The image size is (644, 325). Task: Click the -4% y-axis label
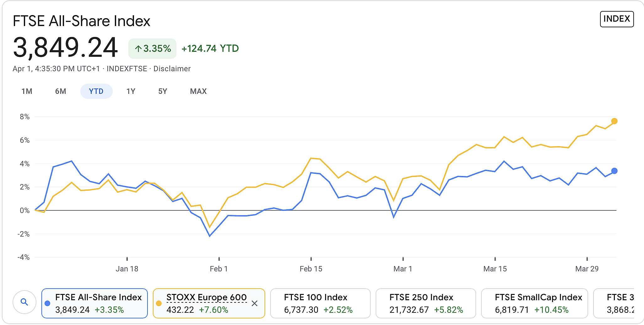click(x=24, y=257)
